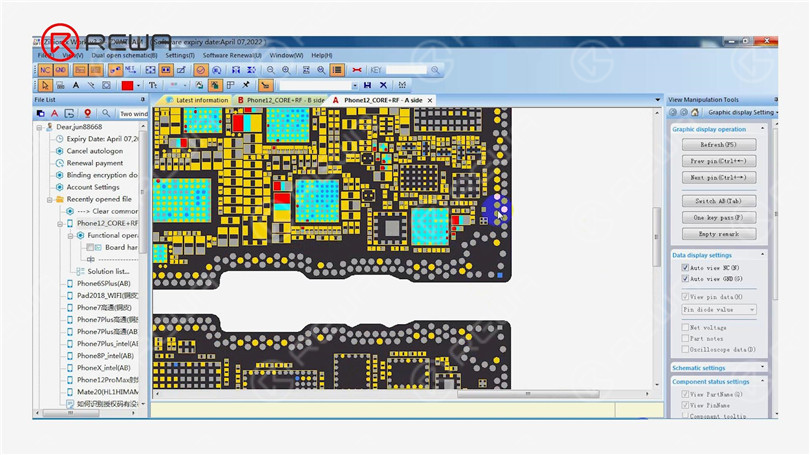This screenshot has height=455, width=810.
Task: Click the KEY search input field
Action: (x=406, y=70)
